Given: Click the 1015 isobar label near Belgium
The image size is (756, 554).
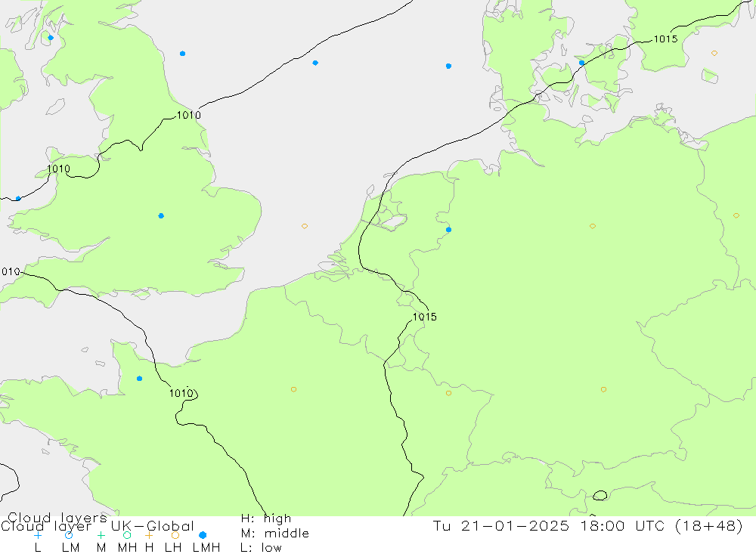Looking at the screenshot, I should click(x=425, y=317).
